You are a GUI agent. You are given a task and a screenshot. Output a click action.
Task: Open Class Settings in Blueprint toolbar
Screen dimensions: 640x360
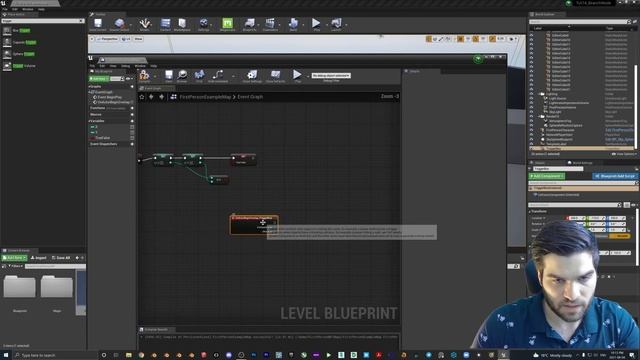point(252,76)
